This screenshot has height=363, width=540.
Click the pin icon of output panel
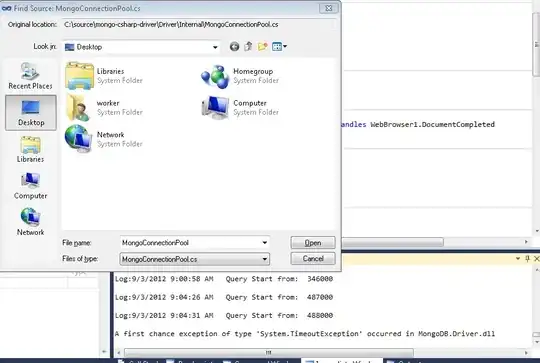tap(527, 258)
